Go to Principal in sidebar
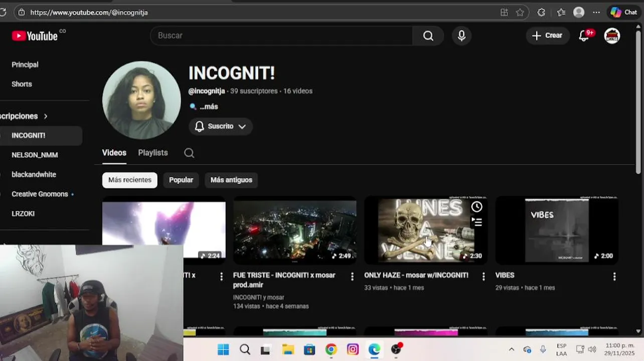The height and width of the screenshot is (361, 644). [x=25, y=65]
